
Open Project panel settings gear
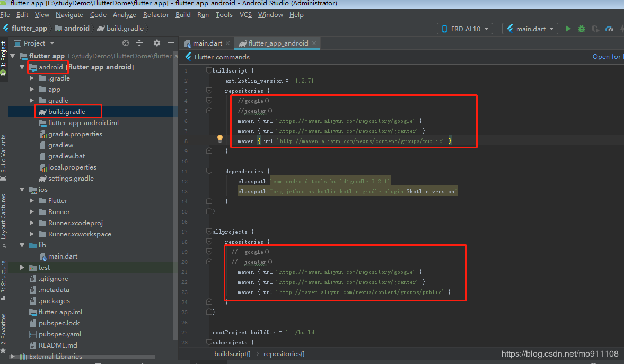pos(157,43)
